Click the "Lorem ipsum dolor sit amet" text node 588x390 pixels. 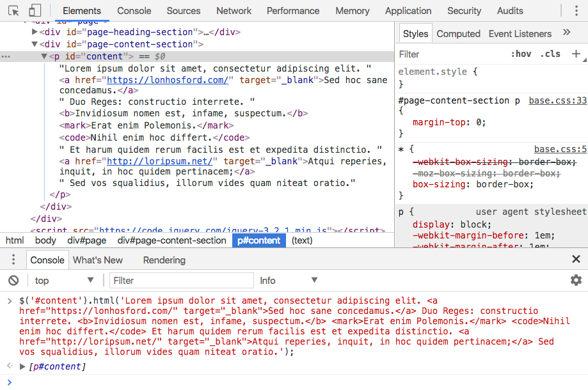coord(215,68)
